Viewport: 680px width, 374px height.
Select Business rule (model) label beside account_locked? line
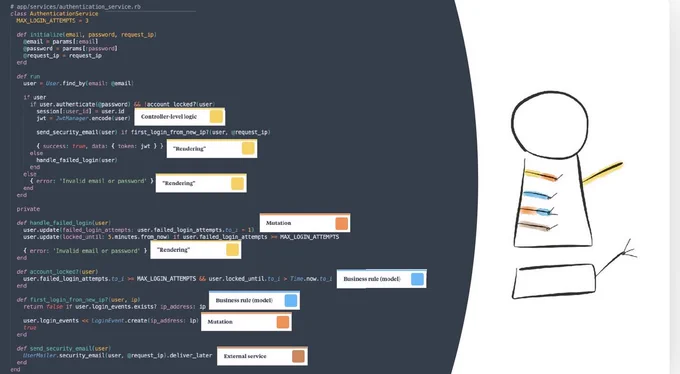click(x=382, y=279)
